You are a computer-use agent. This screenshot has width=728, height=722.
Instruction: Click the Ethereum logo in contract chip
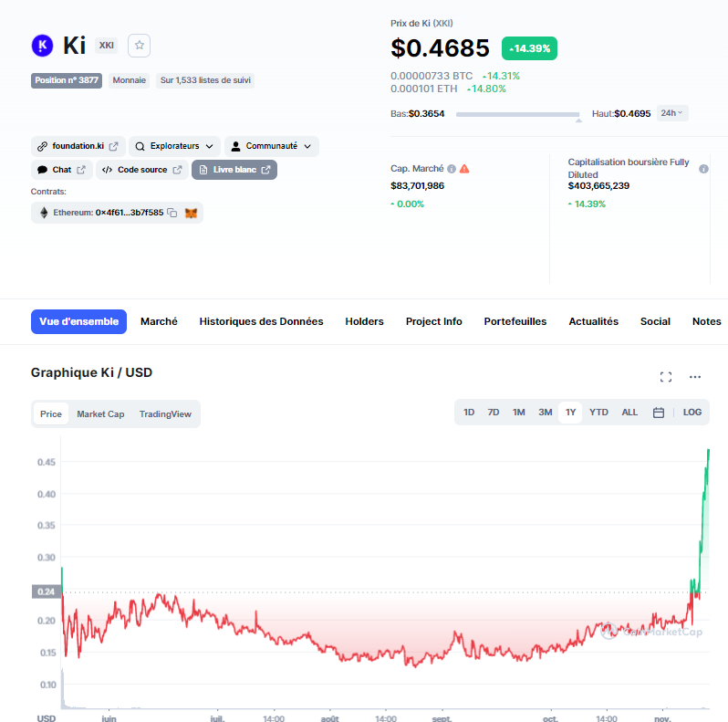click(44, 213)
